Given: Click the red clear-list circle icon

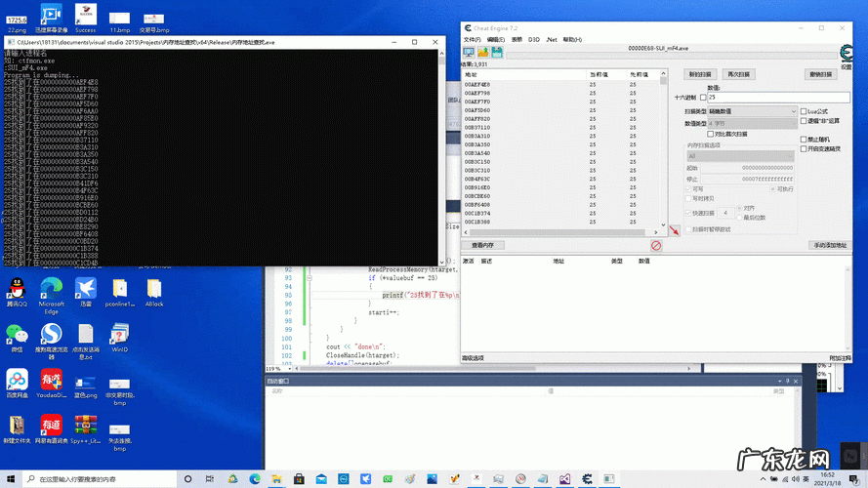Looking at the screenshot, I should [656, 246].
